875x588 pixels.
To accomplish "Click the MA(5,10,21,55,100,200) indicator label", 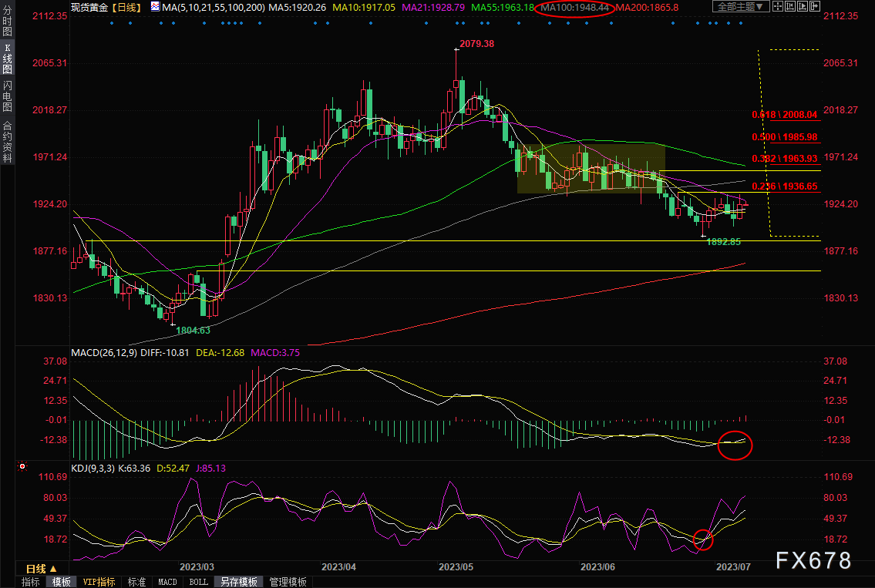I will (x=214, y=7).
